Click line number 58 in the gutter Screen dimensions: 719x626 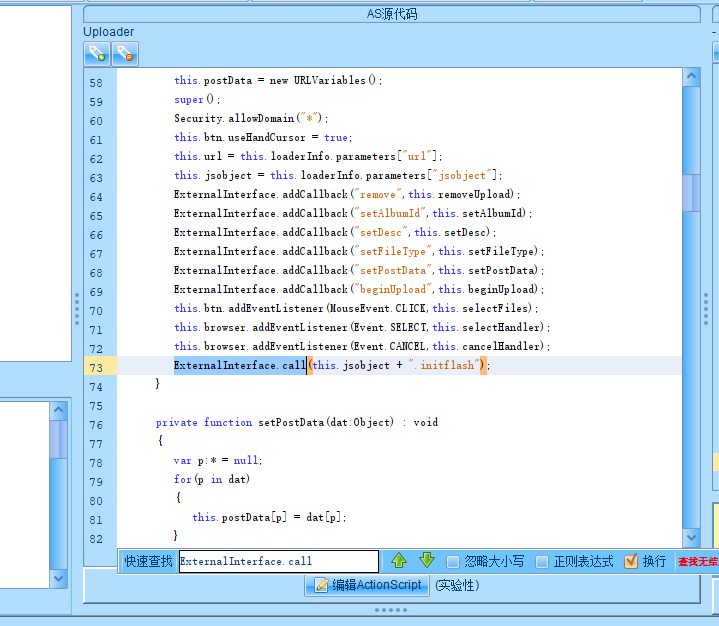click(x=96, y=83)
